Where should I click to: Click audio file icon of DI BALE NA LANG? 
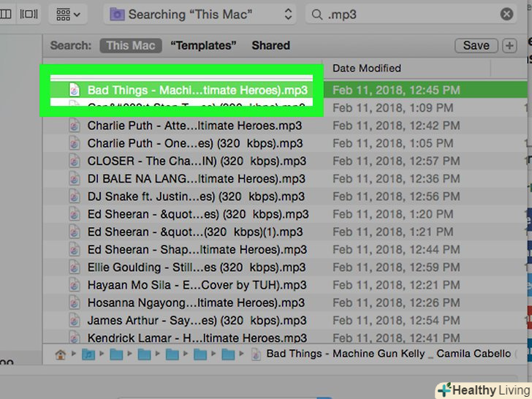click(75, 179)
